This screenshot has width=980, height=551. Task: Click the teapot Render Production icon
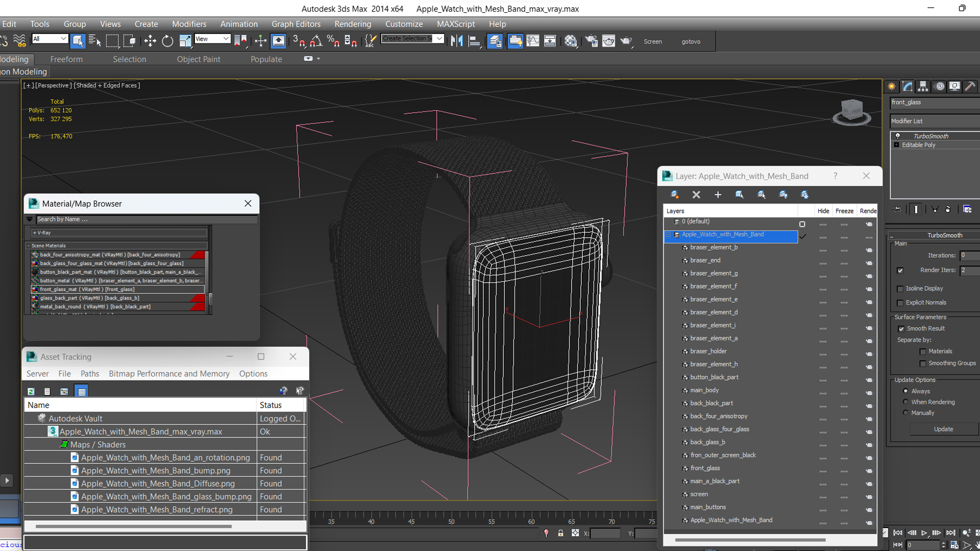click(x=626, y=41)
